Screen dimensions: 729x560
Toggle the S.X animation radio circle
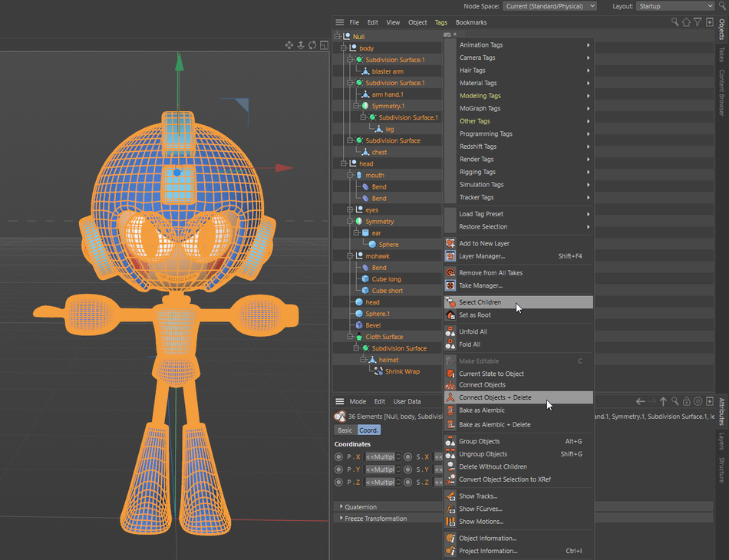coord(407,457)
